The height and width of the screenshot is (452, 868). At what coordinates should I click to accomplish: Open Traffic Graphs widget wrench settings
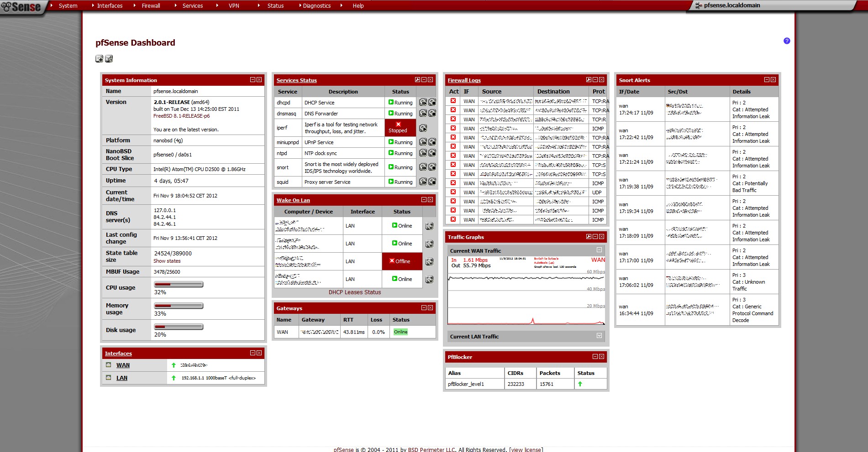click(589, 237)
